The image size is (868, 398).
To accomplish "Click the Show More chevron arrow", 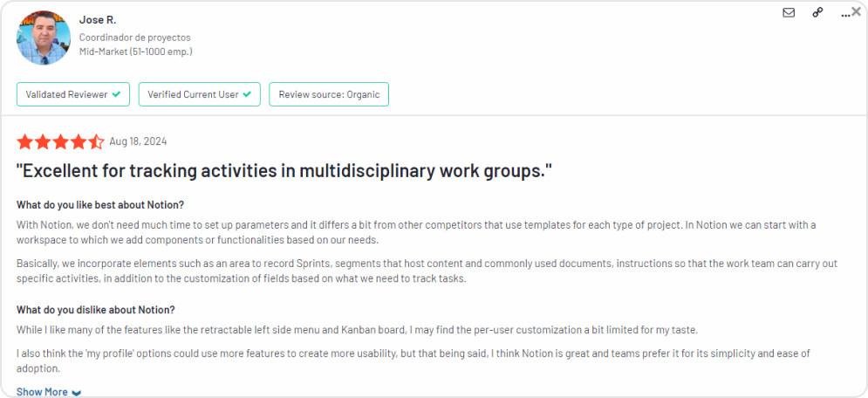I will [x=77, y=393].
